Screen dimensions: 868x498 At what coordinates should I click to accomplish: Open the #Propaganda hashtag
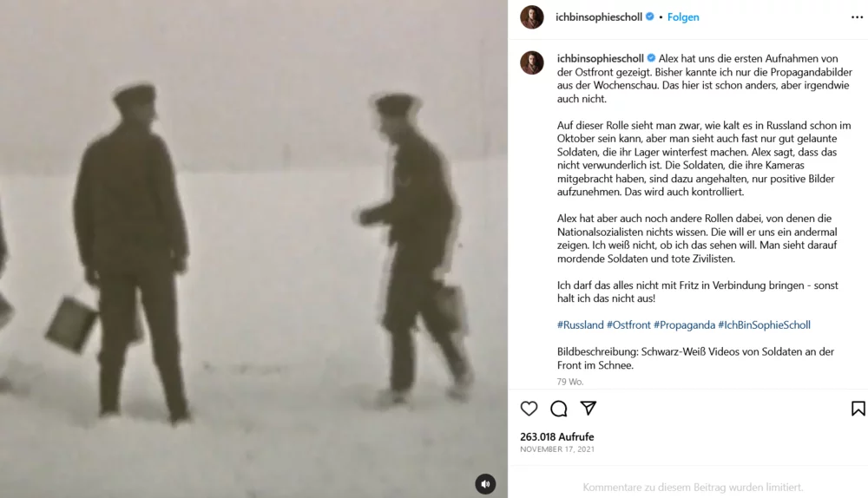[x=684, y=324]
